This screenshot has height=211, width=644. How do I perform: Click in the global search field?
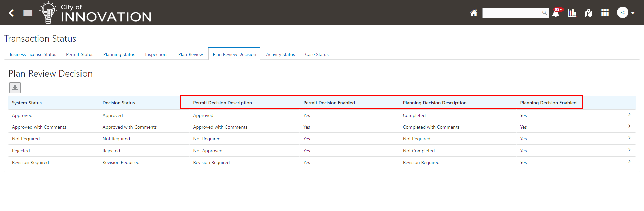(511, 13)
